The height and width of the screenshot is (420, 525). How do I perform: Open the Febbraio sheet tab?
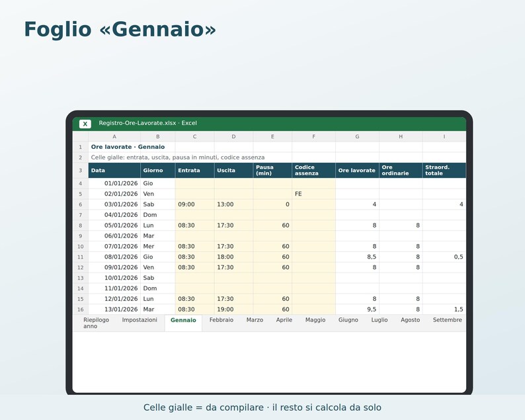(x=222, y=320)
